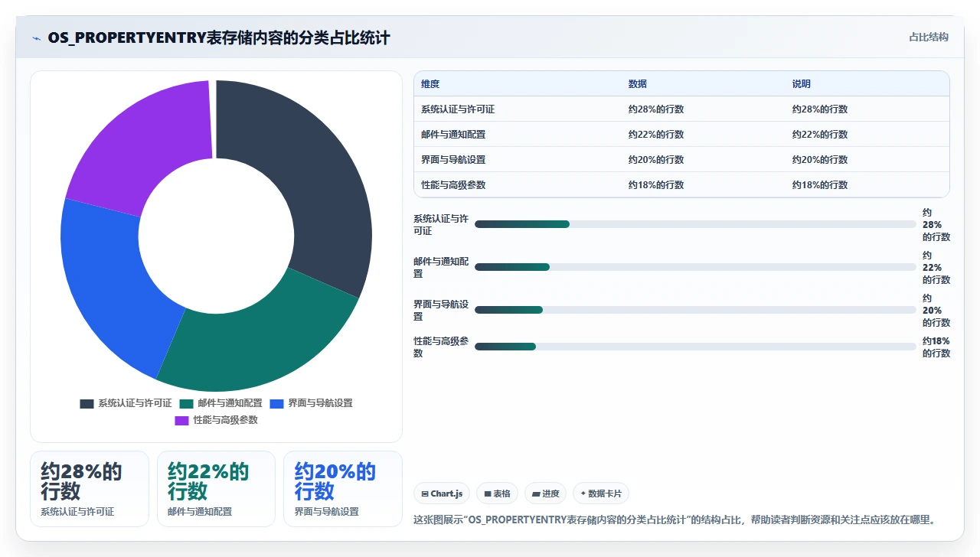Screen dimensions: 980x557
Task: Click the chart title OS_PROPERTYENTRY表存储内容
Action: coord(219,37)
